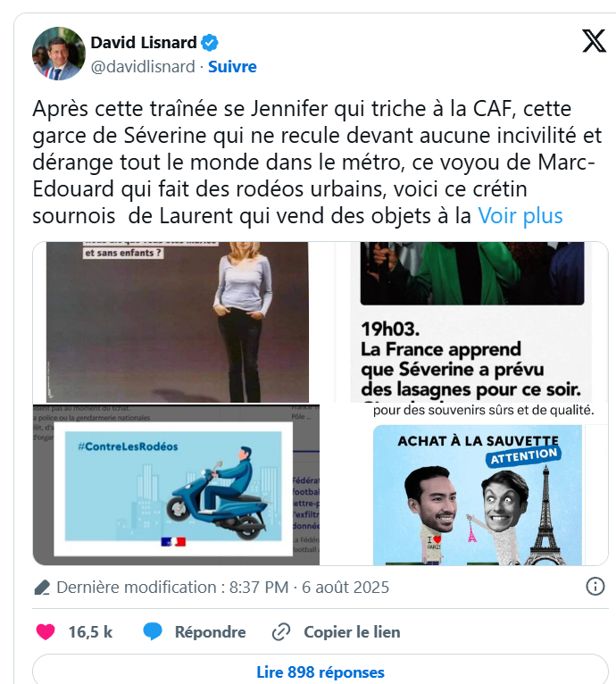The width and height of the screenshot is (616, 684).
Task: Click the Répondre button label
Action: point(211,632)
